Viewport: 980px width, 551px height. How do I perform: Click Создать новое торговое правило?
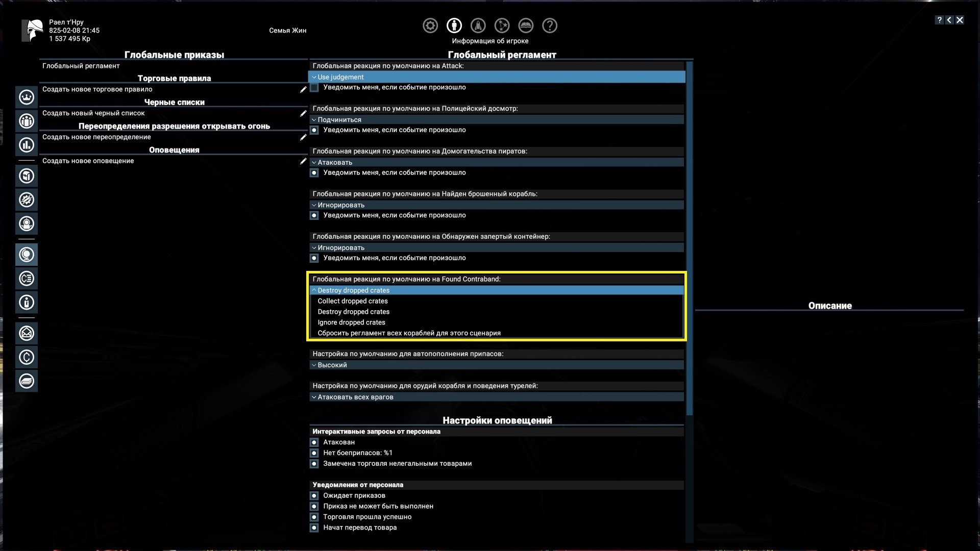97,89
